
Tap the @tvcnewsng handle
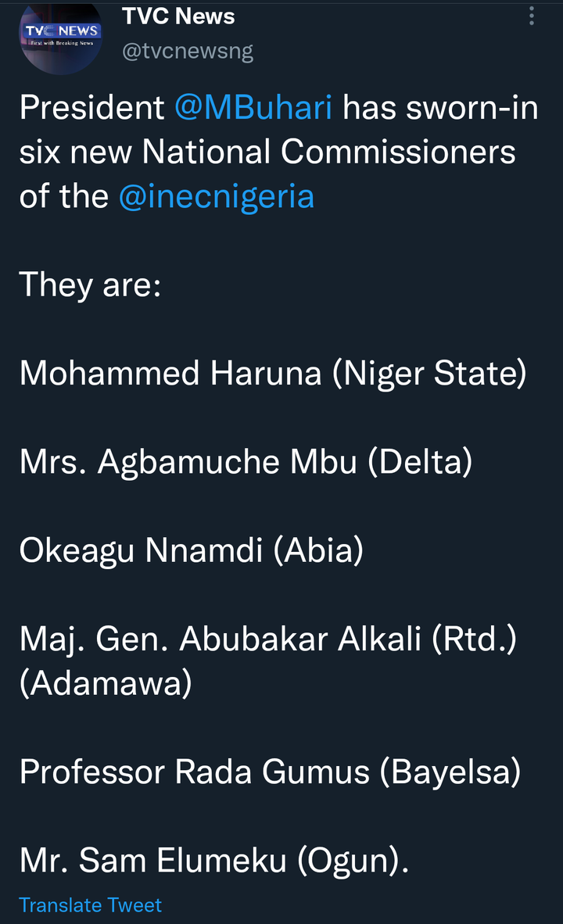188,52
